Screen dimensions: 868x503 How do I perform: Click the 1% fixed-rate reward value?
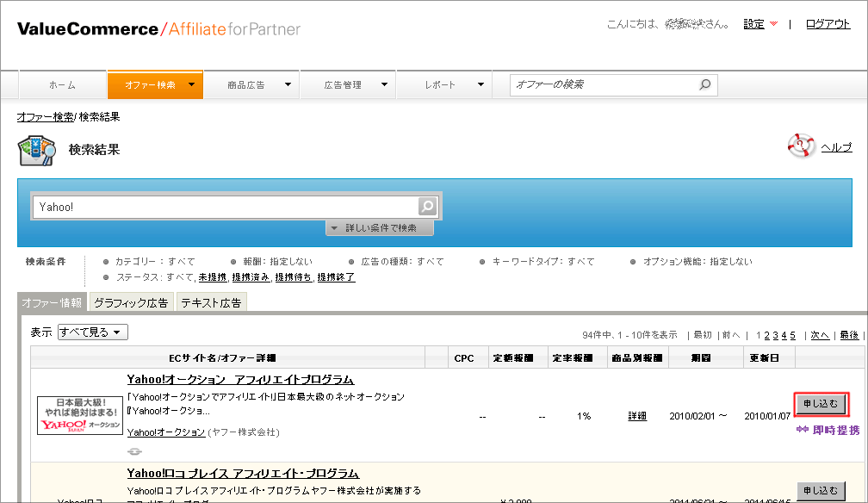click(x=584, y=416)
